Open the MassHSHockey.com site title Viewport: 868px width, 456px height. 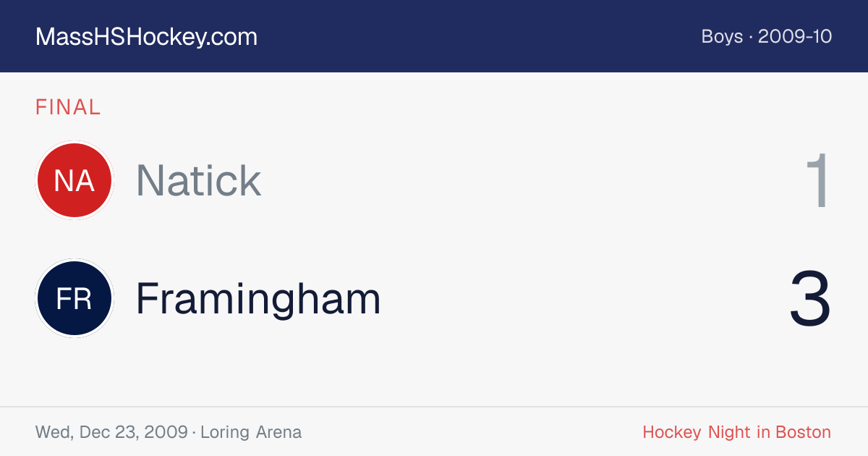click(x=146, y=37)
